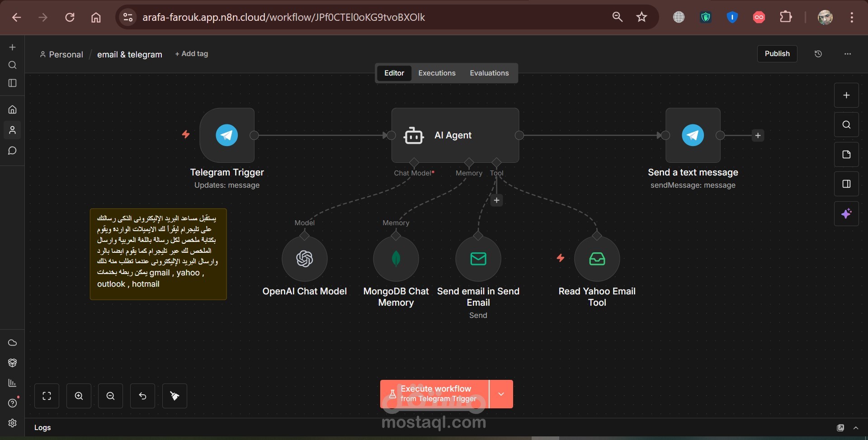The height and width of the screenshot is (440, 868).
Task: Select the MongoDB Chat Memory node
Action: [396, 259]
